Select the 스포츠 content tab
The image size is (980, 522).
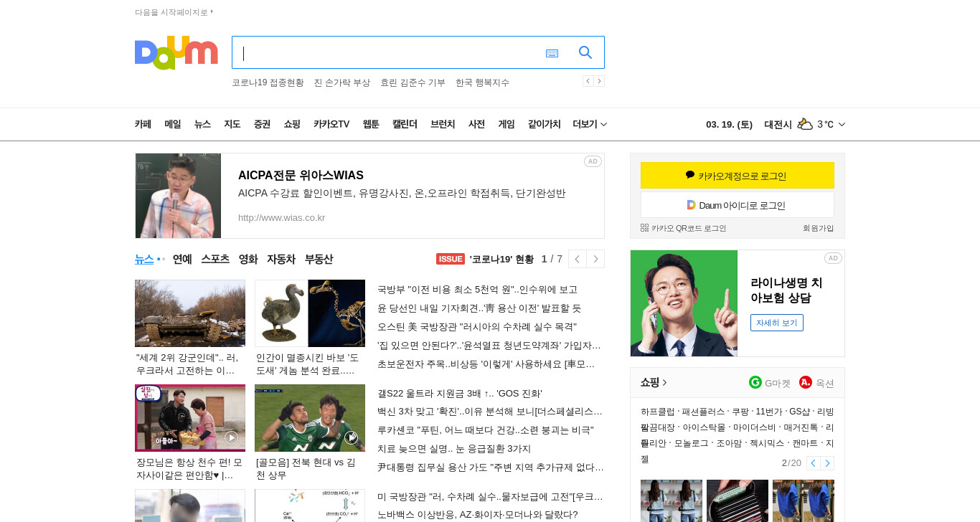[x=215, y=259]
